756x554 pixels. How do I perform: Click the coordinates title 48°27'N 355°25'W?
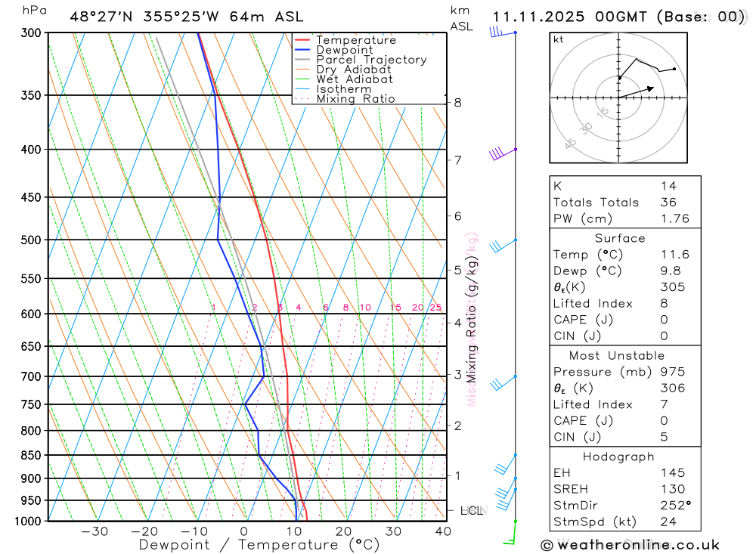point(144,17)
